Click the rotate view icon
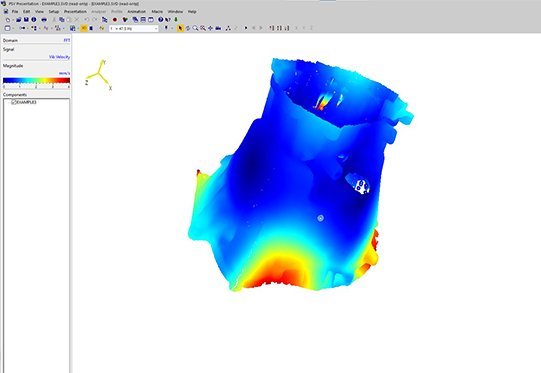The image size is (541, 373). click(x=188, y=28)
